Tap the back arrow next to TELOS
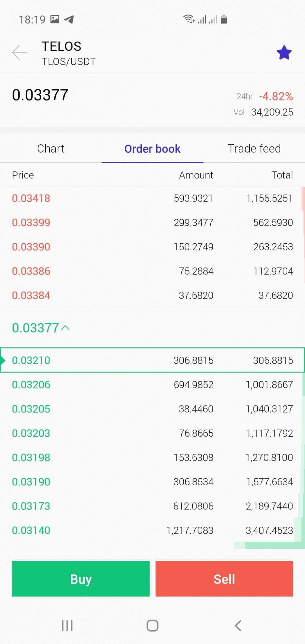This screenshot has height=644, width=305. tap(19, 52)
